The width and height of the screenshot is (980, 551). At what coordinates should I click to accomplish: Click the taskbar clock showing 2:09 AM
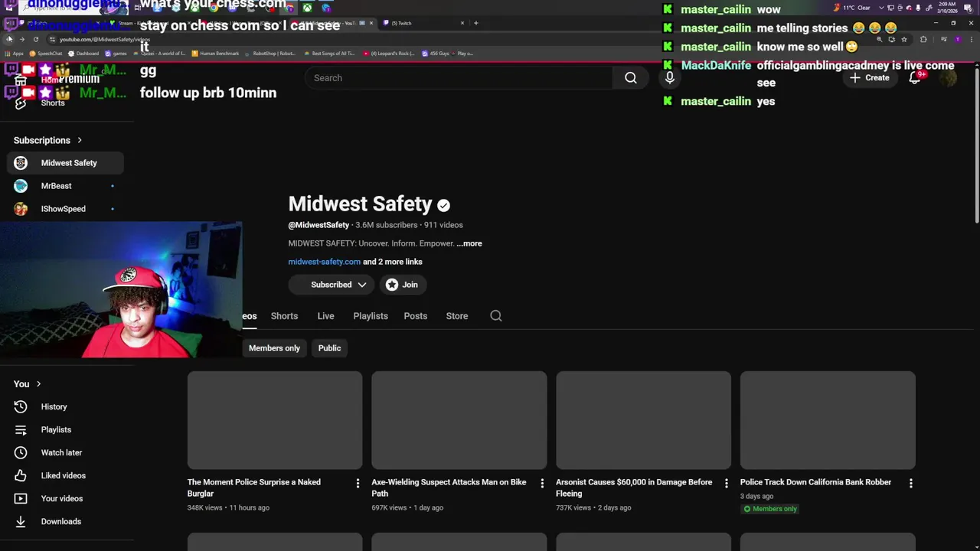pyautogui.click(x=948, y=8)
